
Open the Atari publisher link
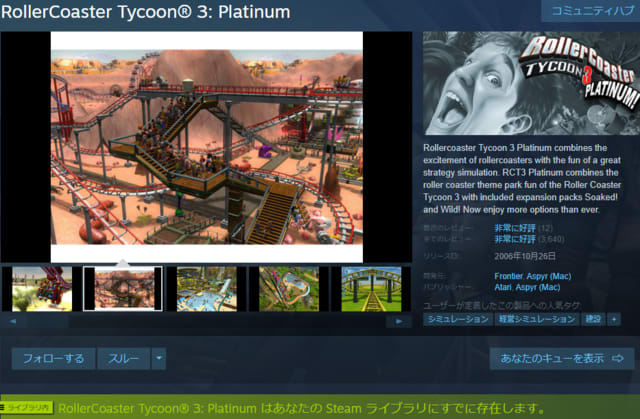point(502,287)
